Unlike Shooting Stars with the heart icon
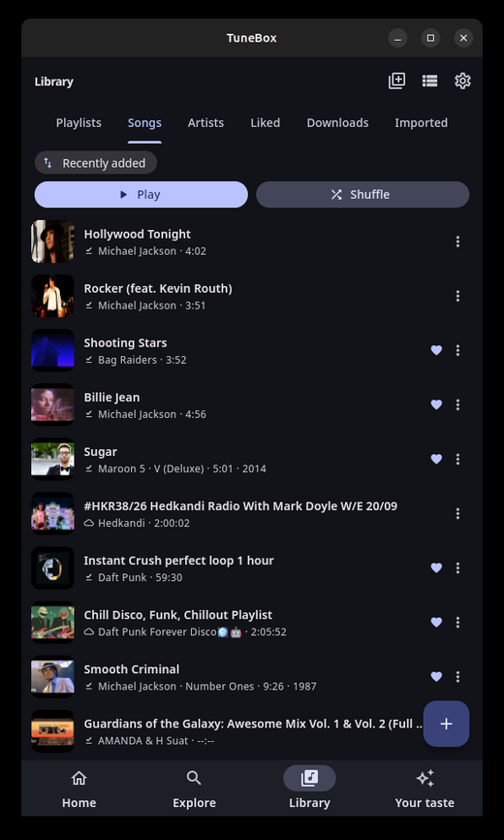Viewport: 504px width, 840px height. click(x=436, y=350)
